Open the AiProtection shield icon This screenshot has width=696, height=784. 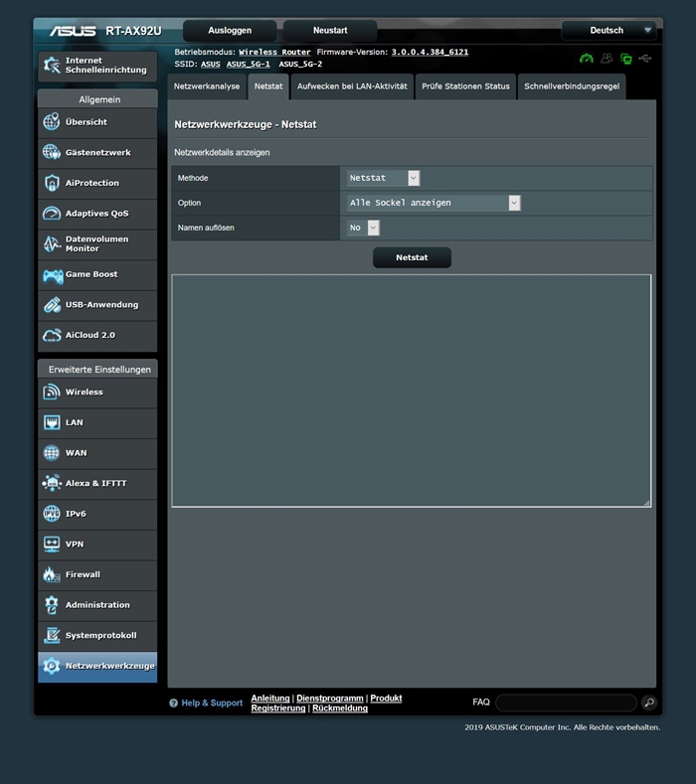[52, 183]
